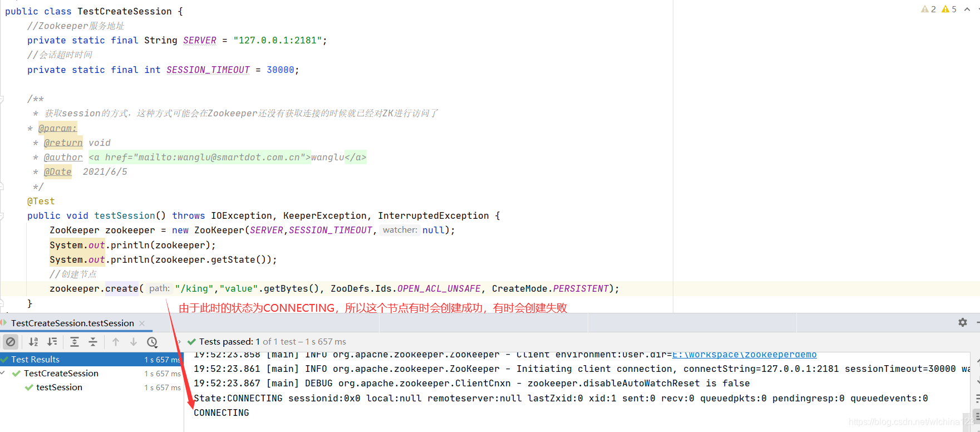
Task: Select testSession test in results tree
Action: tap(59, 387)
